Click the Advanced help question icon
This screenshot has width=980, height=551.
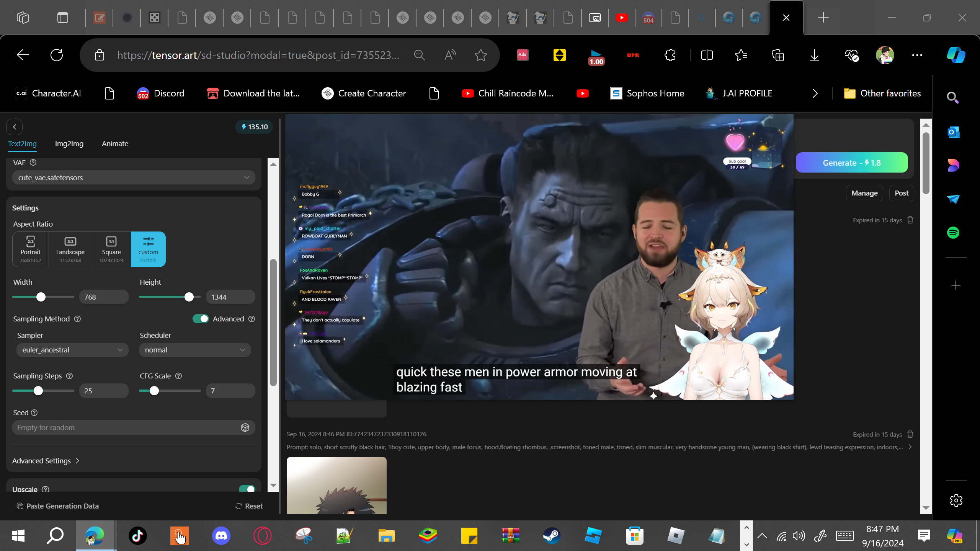click(x=252, y=319)
